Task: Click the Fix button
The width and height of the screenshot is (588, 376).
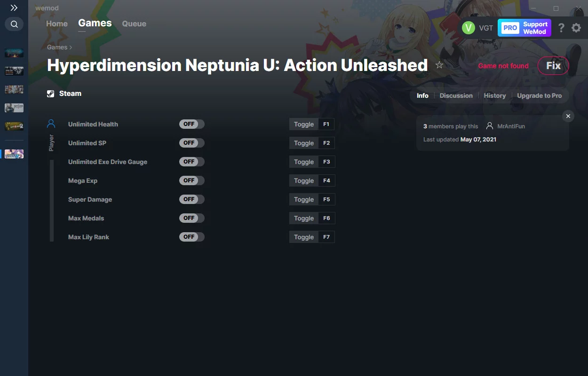Action: coord(553,66)
